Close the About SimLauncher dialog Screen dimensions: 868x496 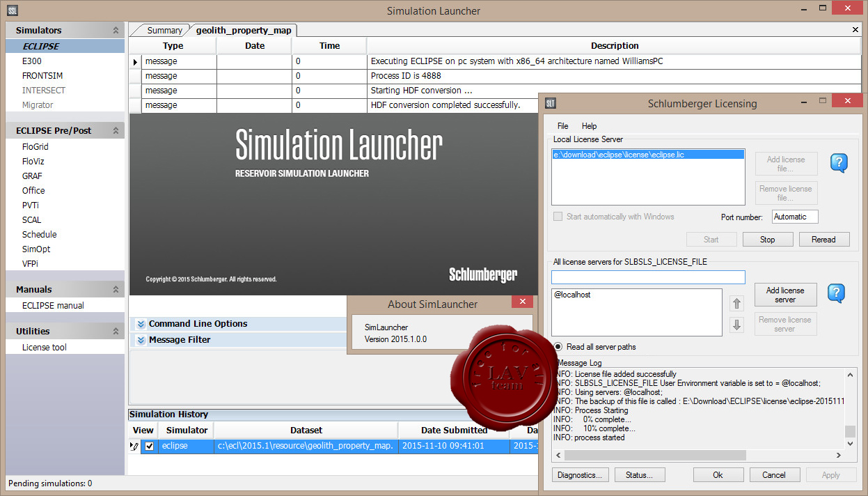tap(521, 302)
